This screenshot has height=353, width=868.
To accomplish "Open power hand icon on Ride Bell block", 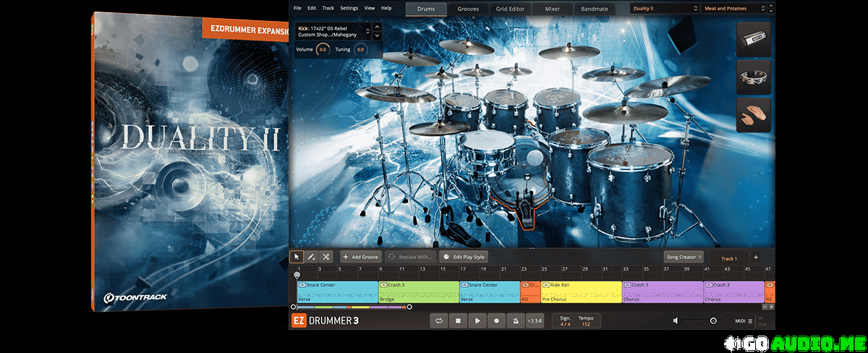I will pos(546,285).
